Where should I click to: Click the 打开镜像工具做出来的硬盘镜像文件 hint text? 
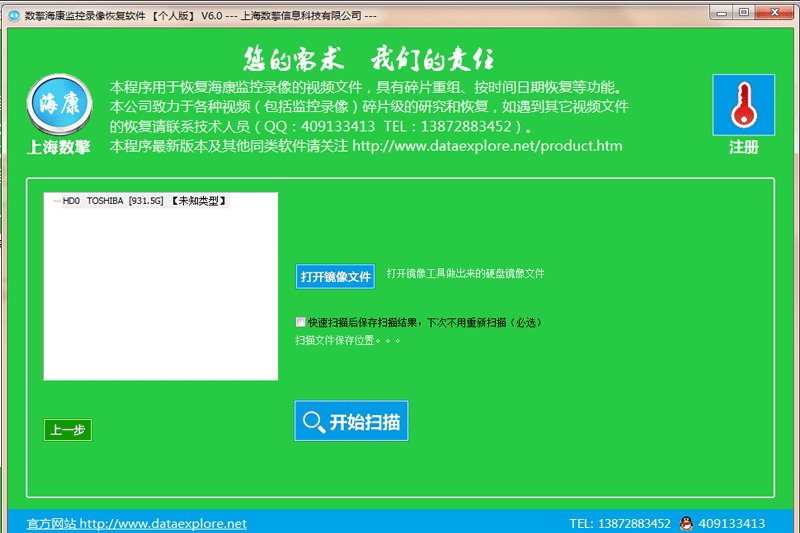(x=465, y=273)
